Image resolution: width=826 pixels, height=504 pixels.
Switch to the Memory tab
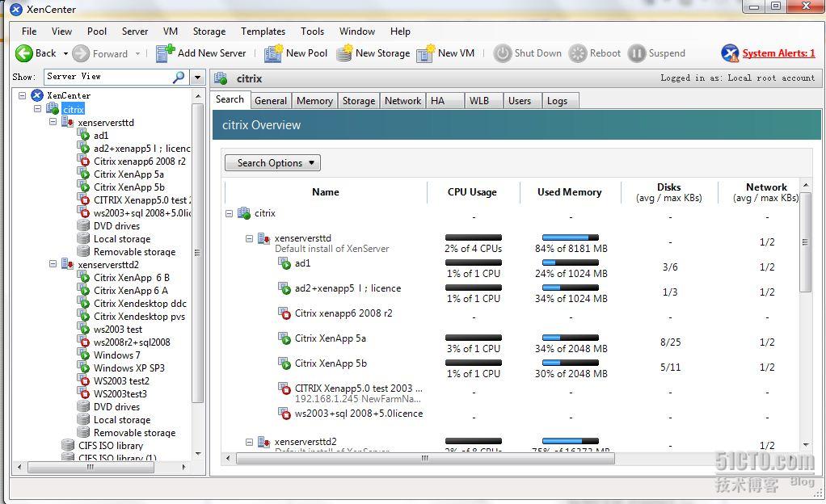pyautogui.click(x=314, y=101)
